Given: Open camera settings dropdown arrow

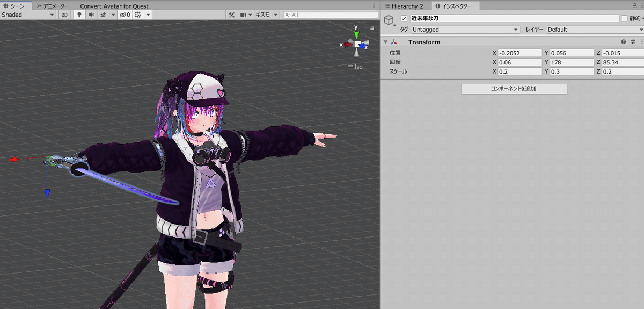Looking at the screenshot, I should point(251,15).
